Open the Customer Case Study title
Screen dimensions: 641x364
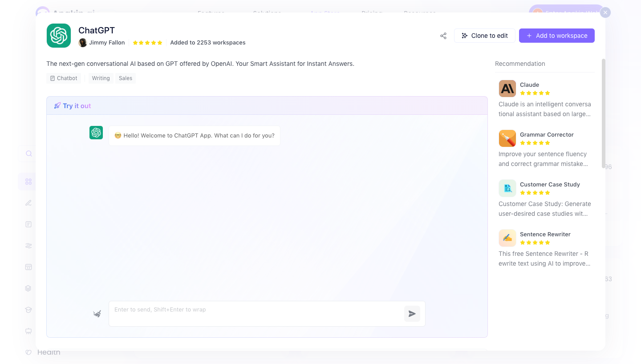point(550,184)
